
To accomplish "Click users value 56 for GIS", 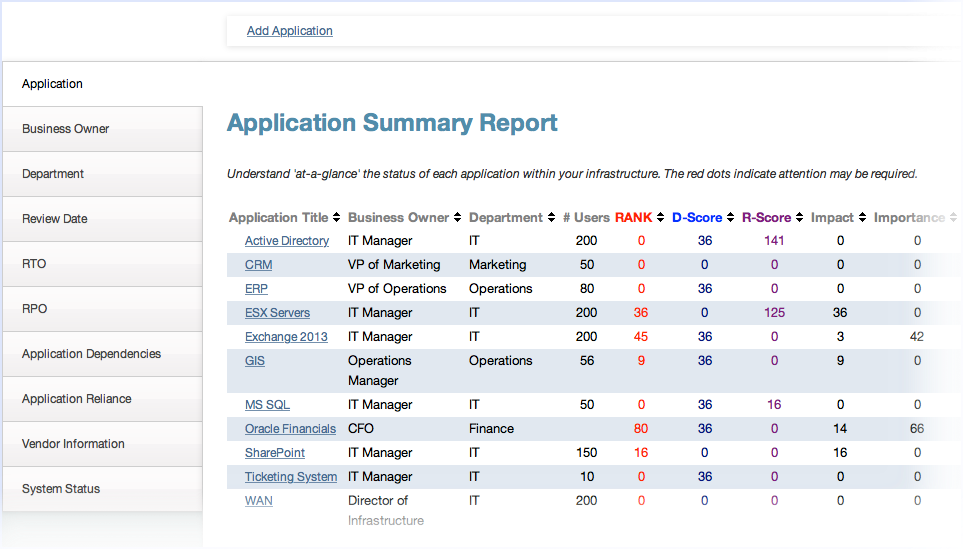I will [587, 360].
